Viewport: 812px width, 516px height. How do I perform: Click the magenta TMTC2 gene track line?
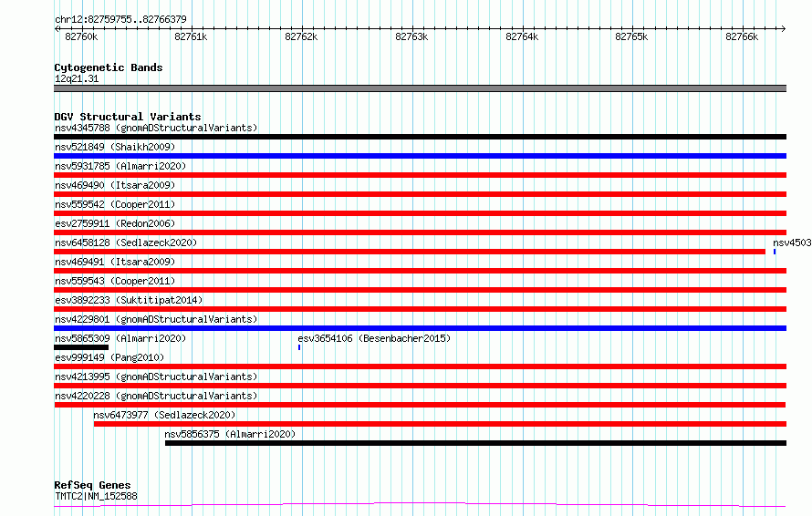420,504
